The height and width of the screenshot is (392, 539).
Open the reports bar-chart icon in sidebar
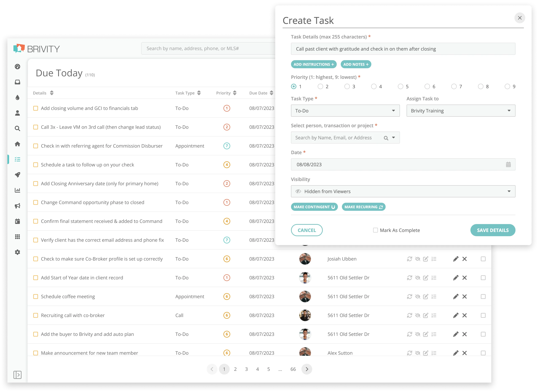(x=17, y=190)
